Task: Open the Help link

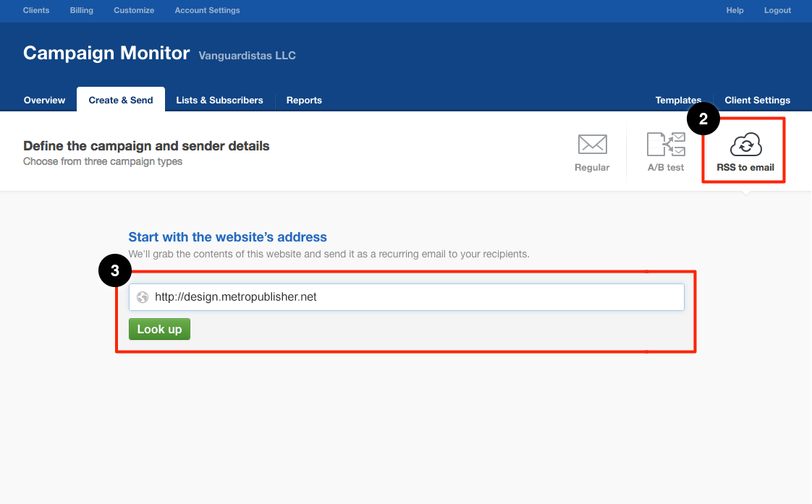Action: pyautogui.click(x=735, y=10)
